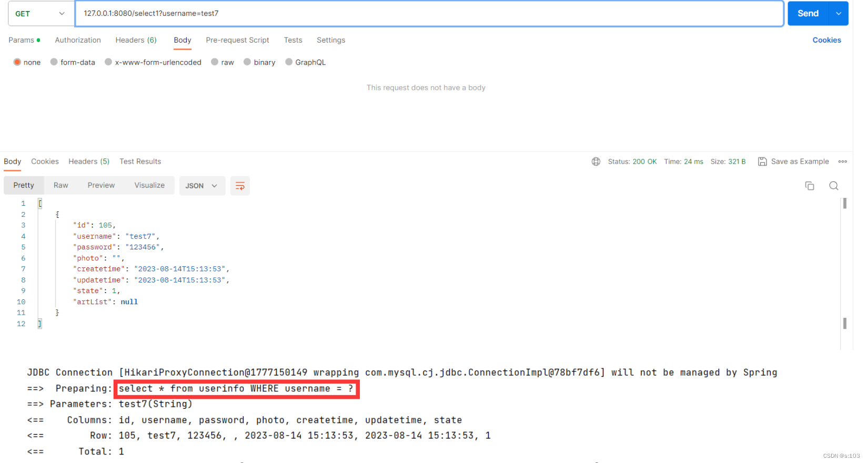Image resolution: width=868 pixels, height=463 pixels.
Task: Open search in response using magnifier icon
Action: (x=834, y=186)
